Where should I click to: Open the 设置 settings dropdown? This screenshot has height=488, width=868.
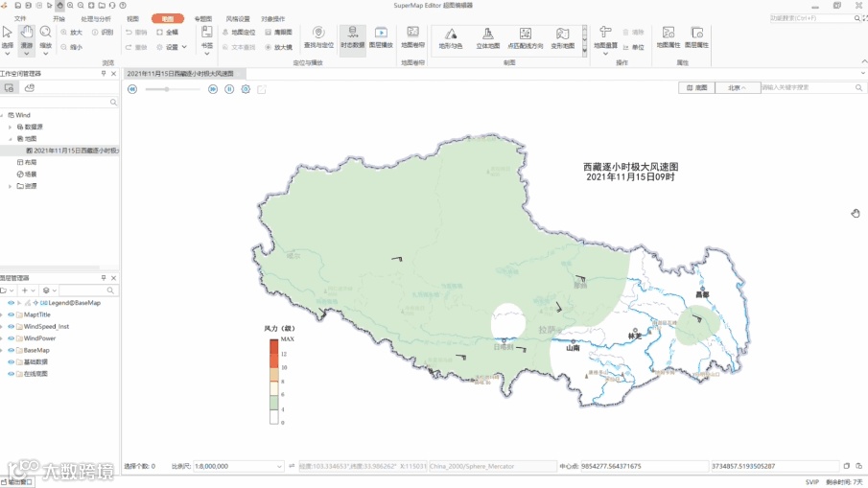[x=172, y=47]
